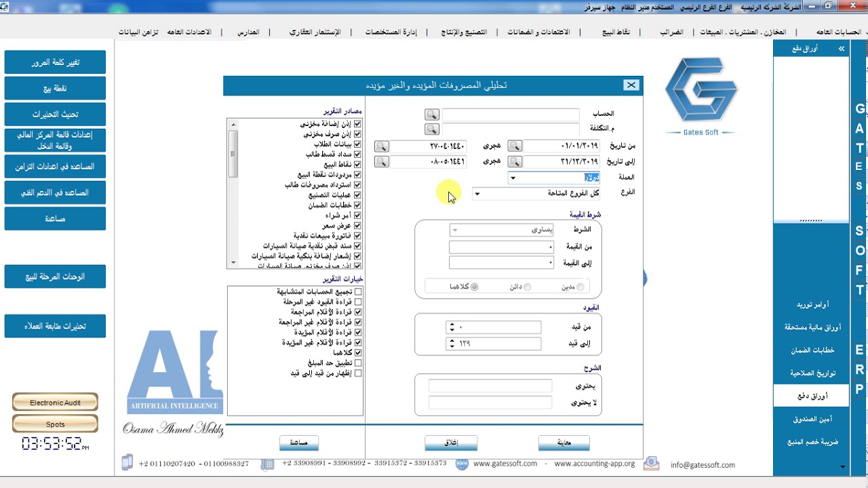The image size is (868, 488).
Task: Uncheck خطابات الضمان source checkbox
Action: tap(357, 205)
